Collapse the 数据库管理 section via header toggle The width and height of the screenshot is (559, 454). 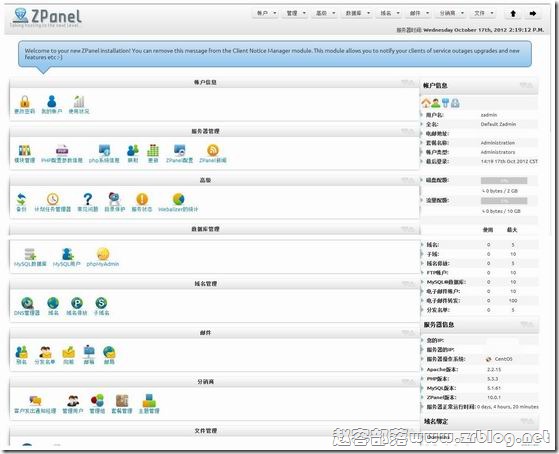408,229
